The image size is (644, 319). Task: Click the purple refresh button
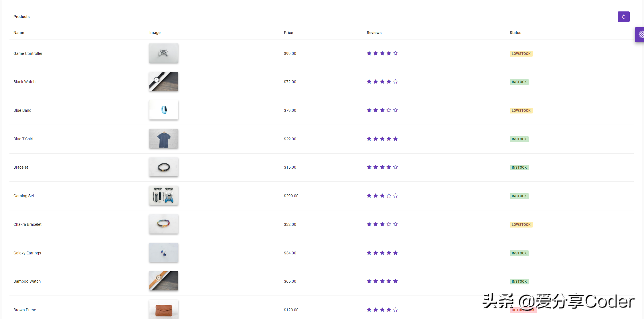[x=623, y=17]
